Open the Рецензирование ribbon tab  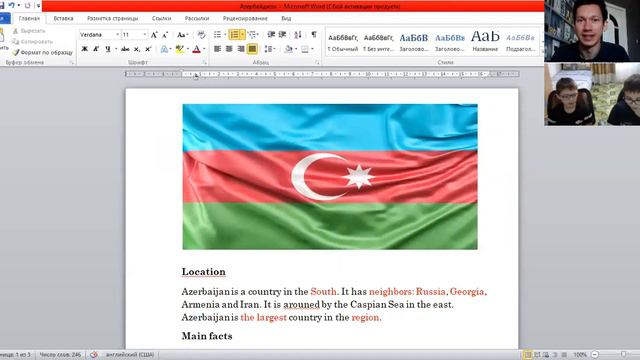point(245,18)
